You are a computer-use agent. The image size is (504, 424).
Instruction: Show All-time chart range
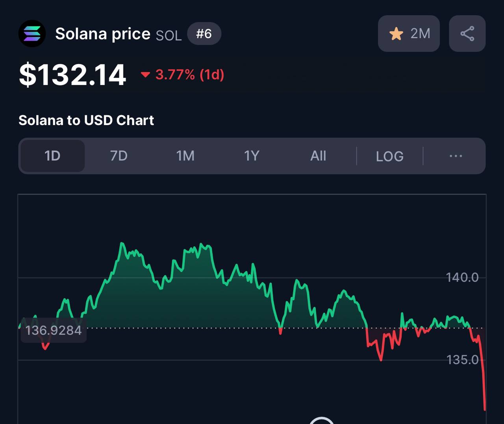(318, 156)
